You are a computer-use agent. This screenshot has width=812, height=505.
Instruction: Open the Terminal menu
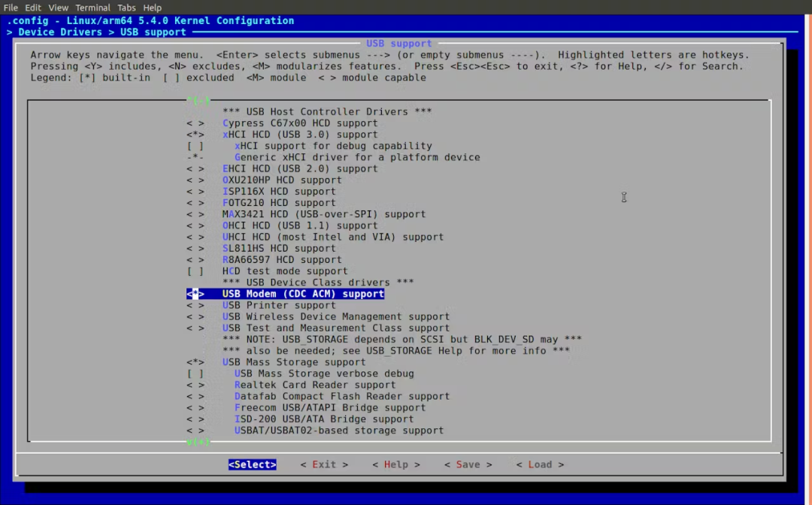(92, 8)
